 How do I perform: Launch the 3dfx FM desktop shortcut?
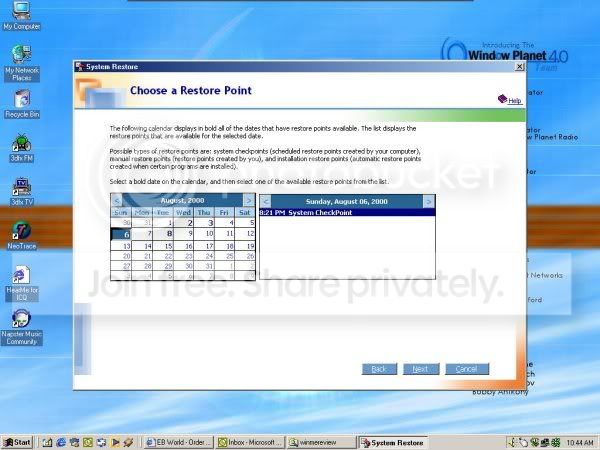click(22, 148)
